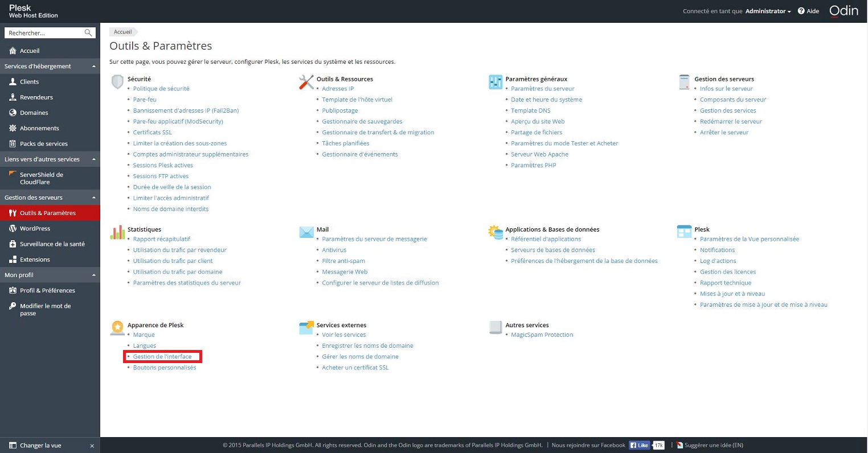
Task: Select WordPress in the sidebar
Action: (x=35, y=228)
